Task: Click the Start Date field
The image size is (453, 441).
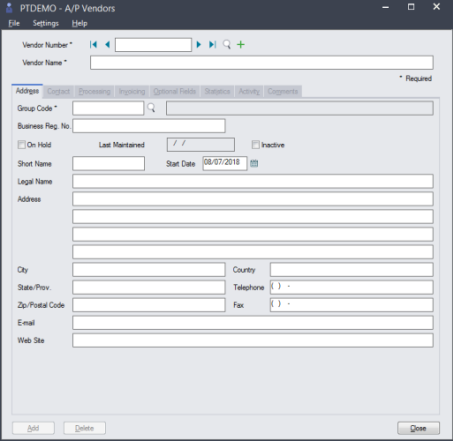Action: (x=225, y=163)
